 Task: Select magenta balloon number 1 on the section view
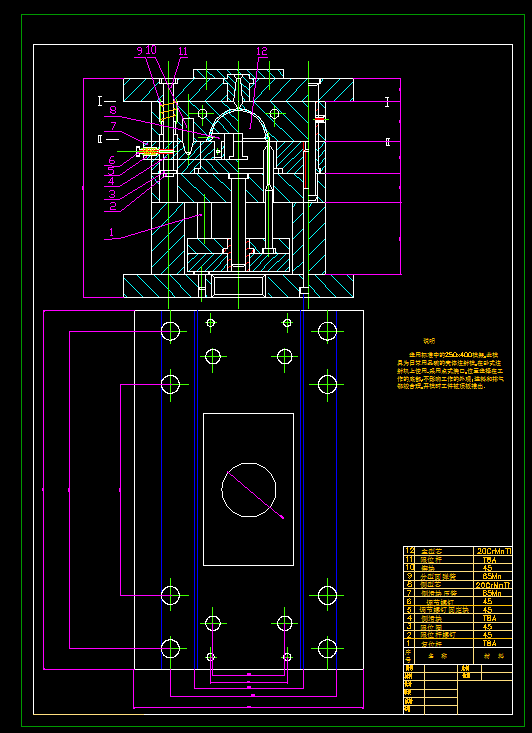[111, 232]
